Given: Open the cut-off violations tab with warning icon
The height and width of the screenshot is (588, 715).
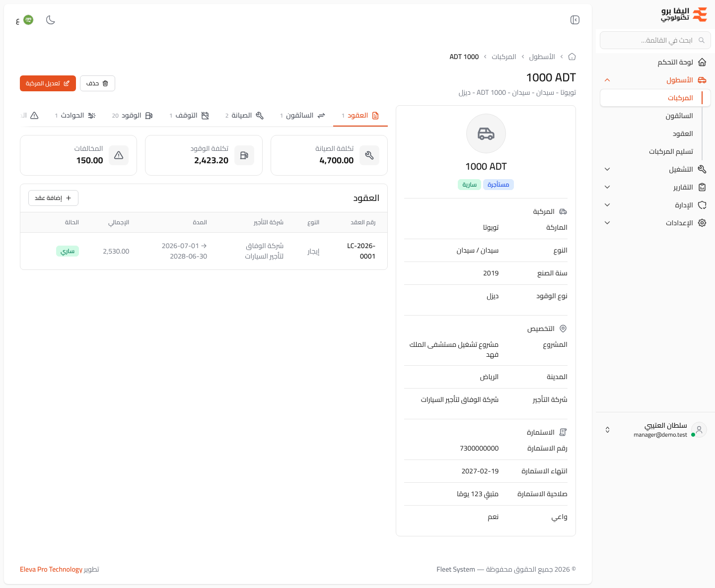Looking at the screenshot, I should [x=30, y=115].
